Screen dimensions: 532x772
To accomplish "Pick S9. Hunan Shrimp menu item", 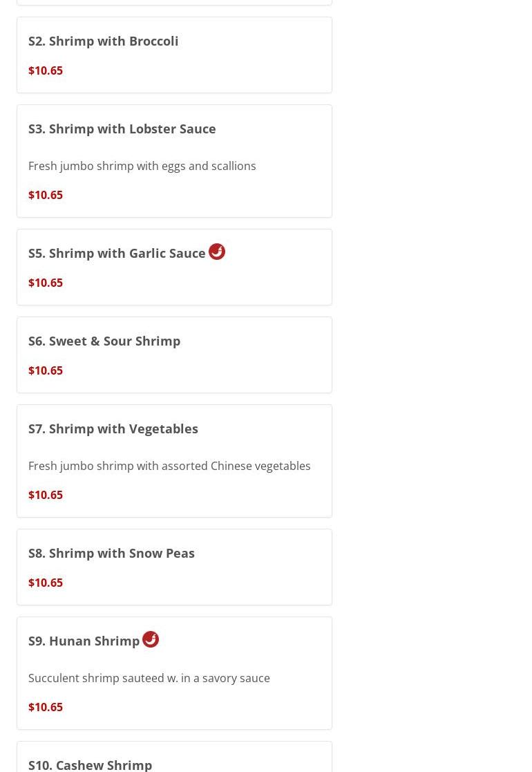I will [84, 641].
